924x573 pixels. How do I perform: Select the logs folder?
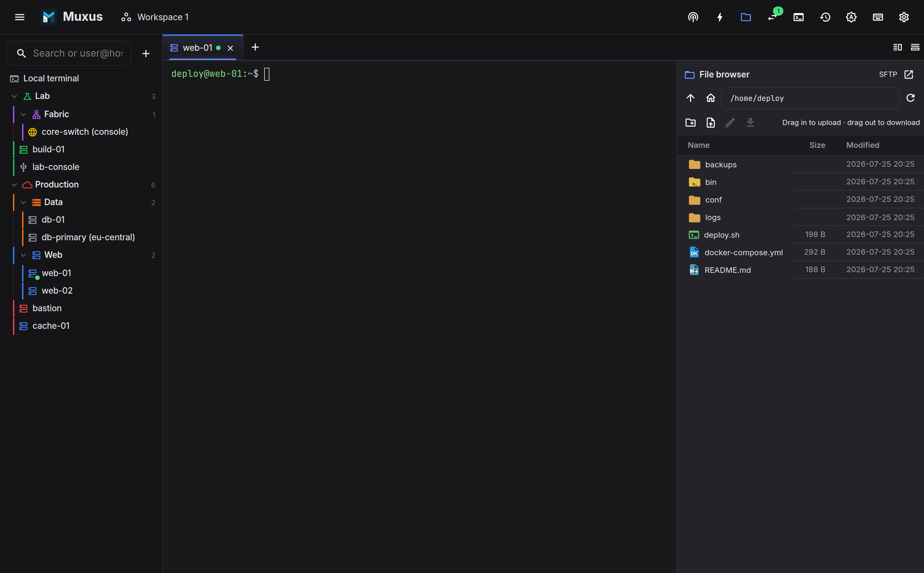[800, 217]
